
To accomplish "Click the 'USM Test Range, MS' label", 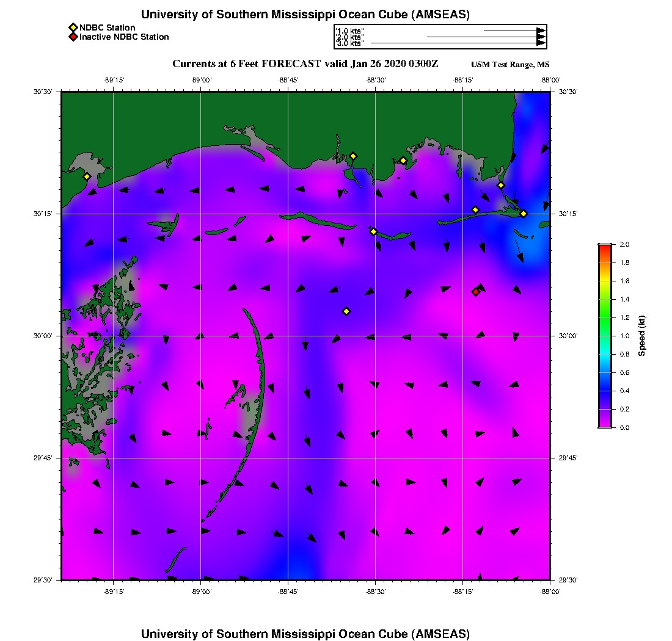I will 510,65.
